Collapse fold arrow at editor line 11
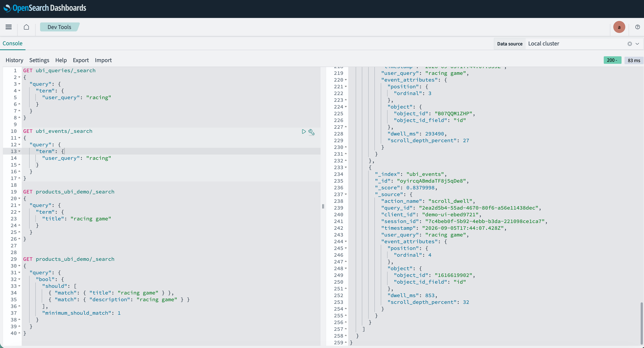This screenshot has width=644, height=348. [x=19, y=138]
